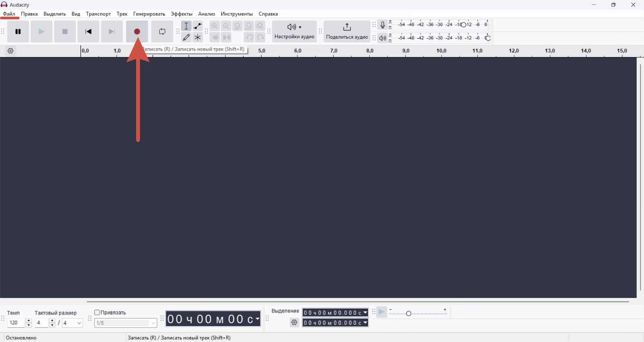
Task: Open the Справка menu
Action: point(268,14)
